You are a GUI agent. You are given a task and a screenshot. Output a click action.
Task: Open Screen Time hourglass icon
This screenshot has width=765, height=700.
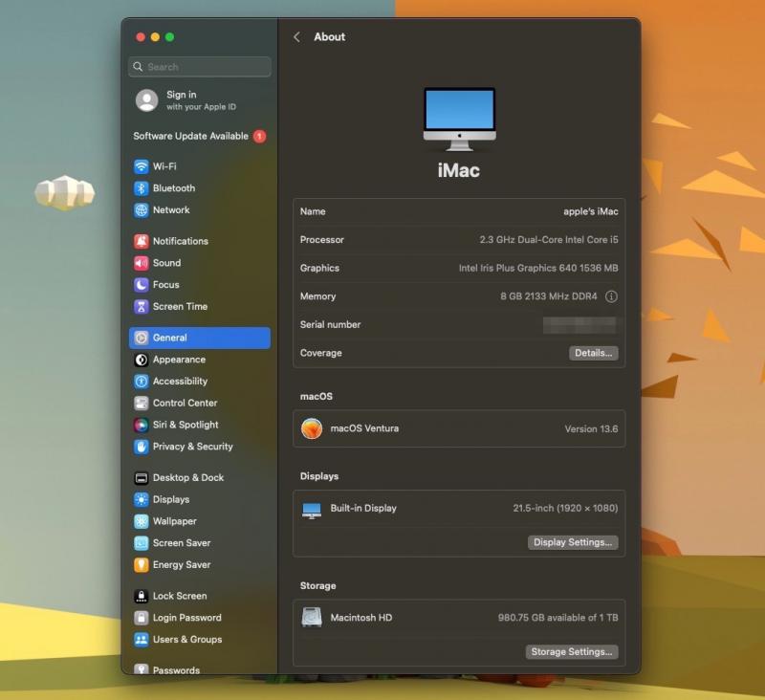point(142,307)
